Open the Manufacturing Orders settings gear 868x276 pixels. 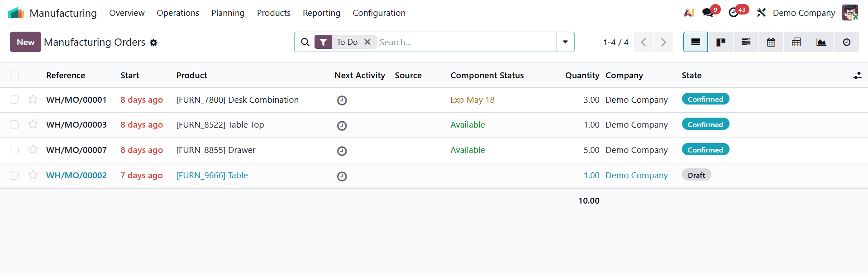[153, 43]
